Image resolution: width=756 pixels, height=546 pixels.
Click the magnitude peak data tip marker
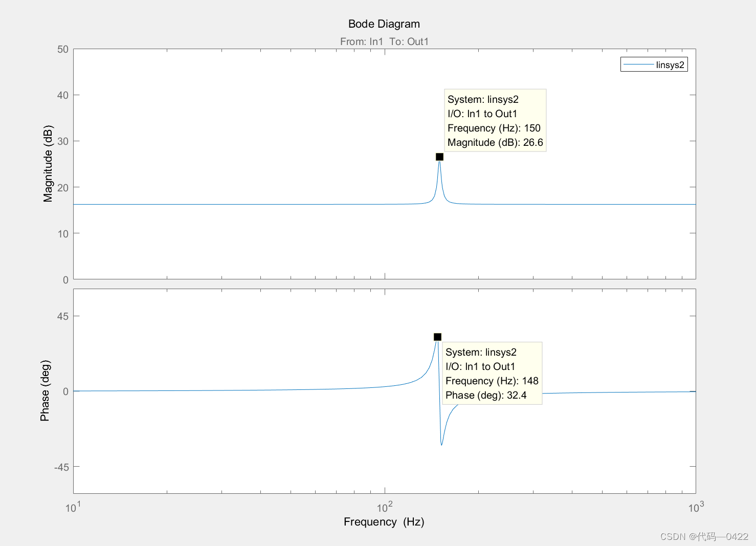point(439,157)
